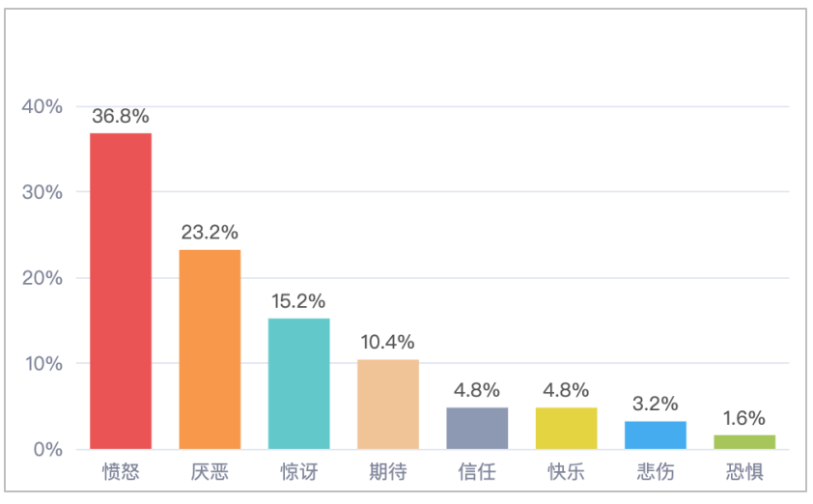The height and width of the screenshot is (504, 813).
Task: Click the 愤怒 x-axis category label
Action: pos(121,473)
